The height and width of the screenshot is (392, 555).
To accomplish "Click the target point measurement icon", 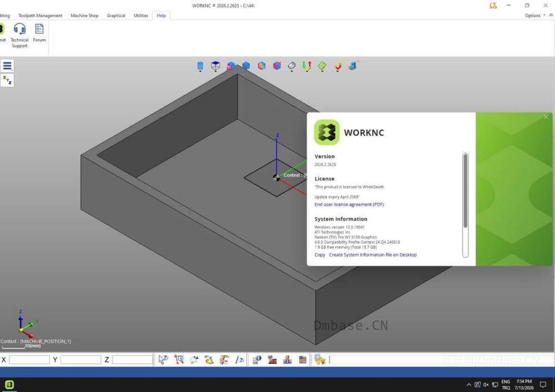I will click(179, 360).
